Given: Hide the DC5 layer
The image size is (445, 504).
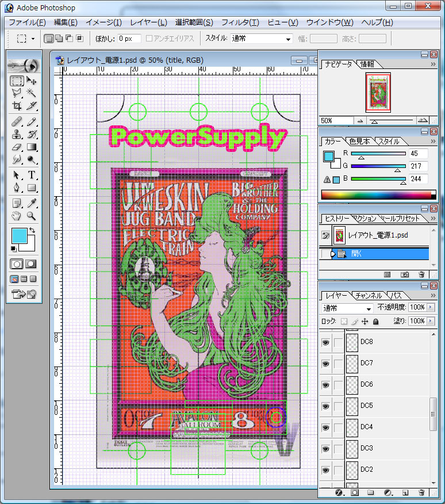Looking at the screenshot, I should point(325,406).
